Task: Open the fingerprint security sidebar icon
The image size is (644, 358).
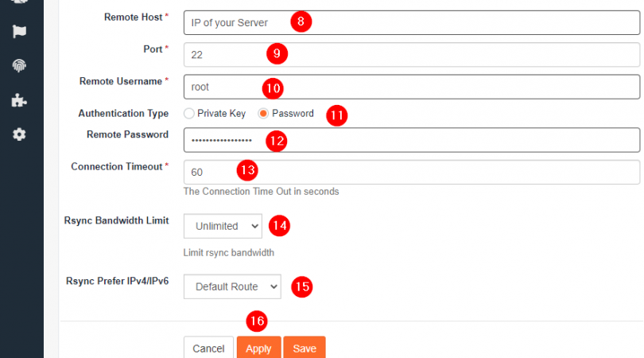Action: (x=19, y=66)
